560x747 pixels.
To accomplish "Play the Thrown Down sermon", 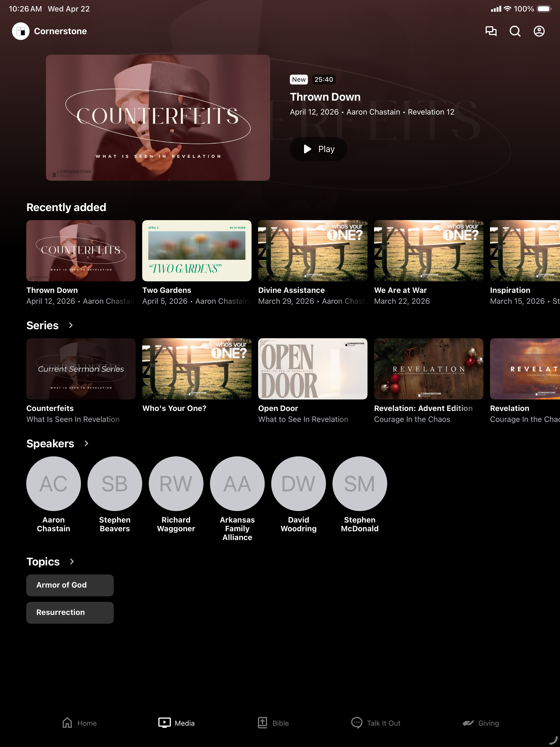I will (x=319, y=149).
